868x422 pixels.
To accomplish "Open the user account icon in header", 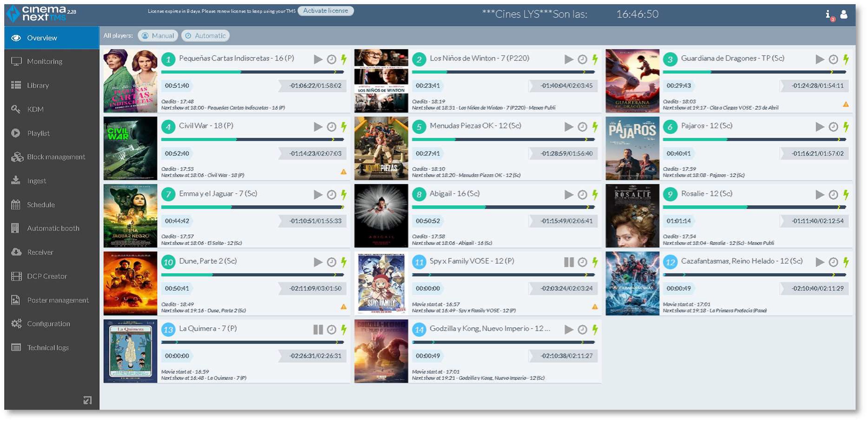I will [x=844, y=14].
